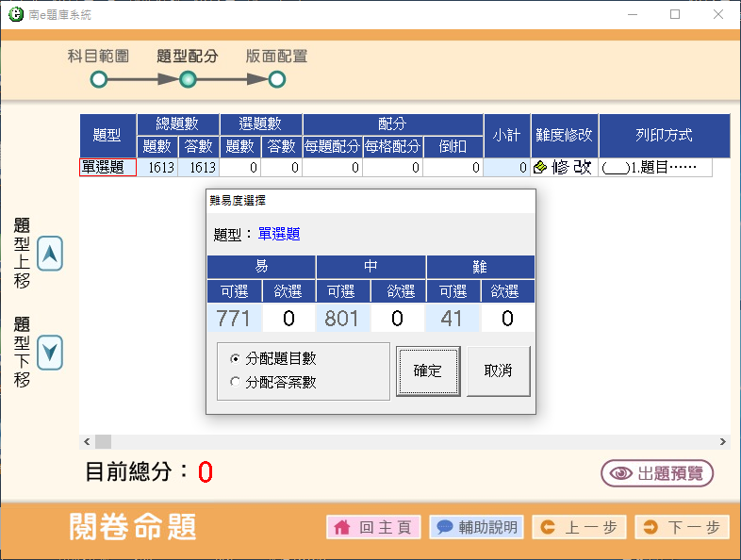Go to 回主頁 home button
The height and width of the screenshot is (560, 741).
tap(373, 527)
